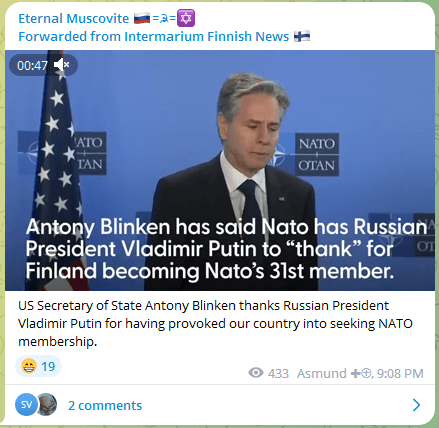Viewport: 439px width, 428px height.
Task: Click the reaction count number 19
Action: [x=48, y=367]
